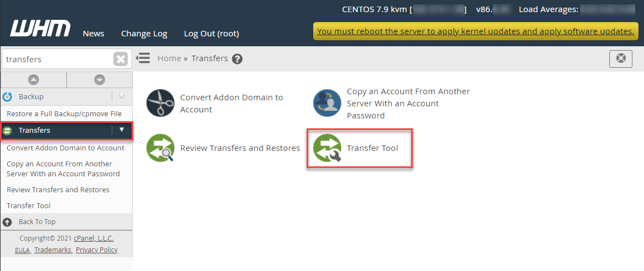This screenshot has height=271, width=644.
Task: Open the News menu item
Action: coord(94,34)
